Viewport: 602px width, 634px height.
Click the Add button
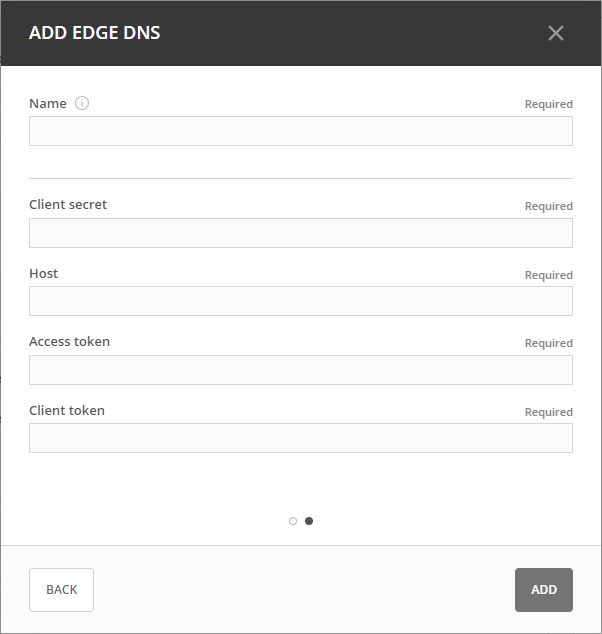point(543,590)
